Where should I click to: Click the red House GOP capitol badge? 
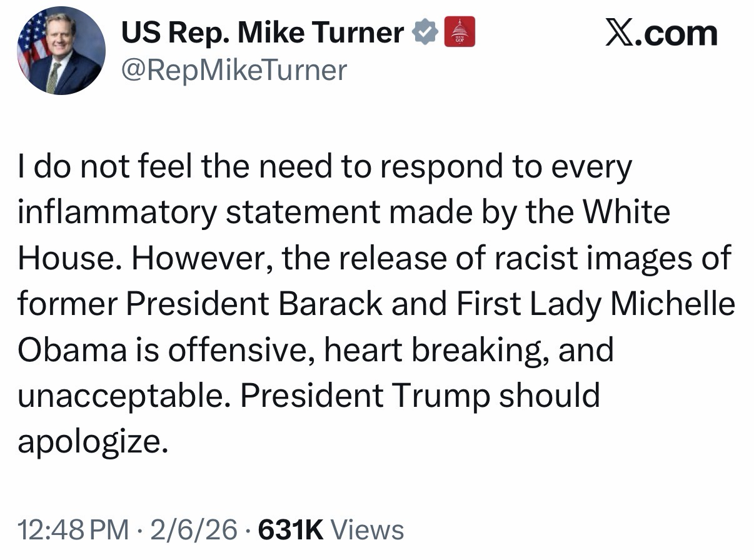click(x=460, y=32)
